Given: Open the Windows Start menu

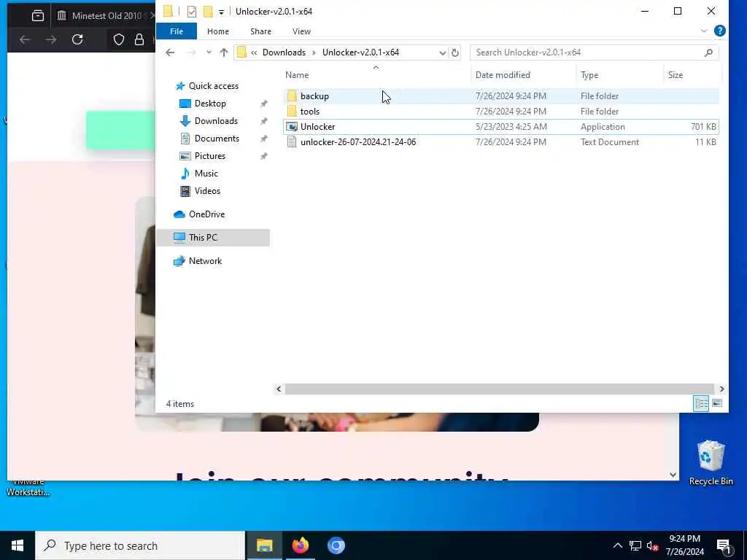Looking at the screenshot, I should click(18, 545).
